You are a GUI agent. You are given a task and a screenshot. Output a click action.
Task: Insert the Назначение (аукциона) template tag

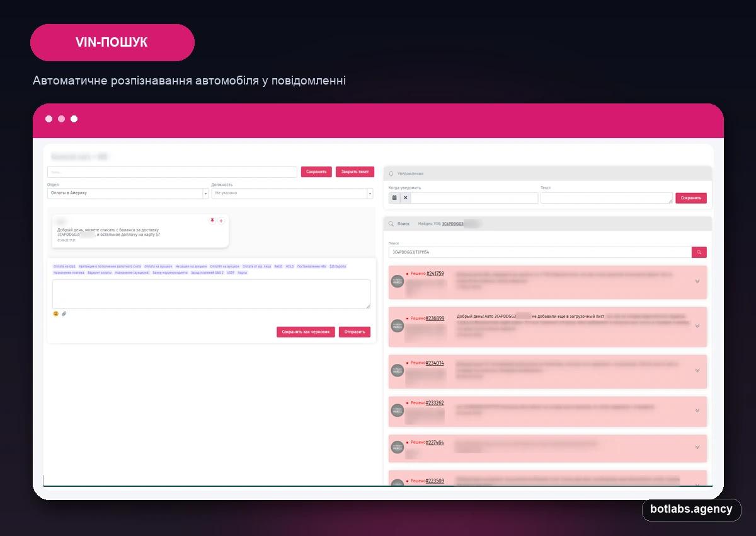click(x=132, y=272)
